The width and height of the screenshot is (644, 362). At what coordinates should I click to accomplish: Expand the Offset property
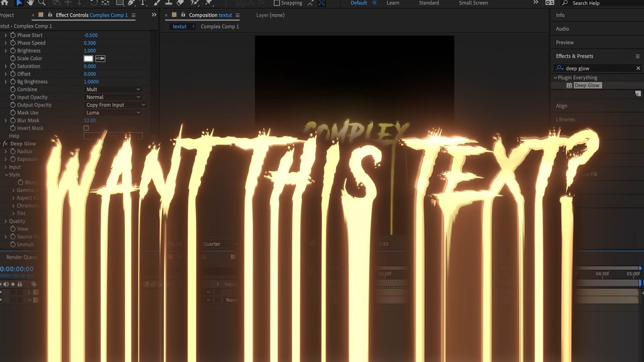[x=6, y=74]
